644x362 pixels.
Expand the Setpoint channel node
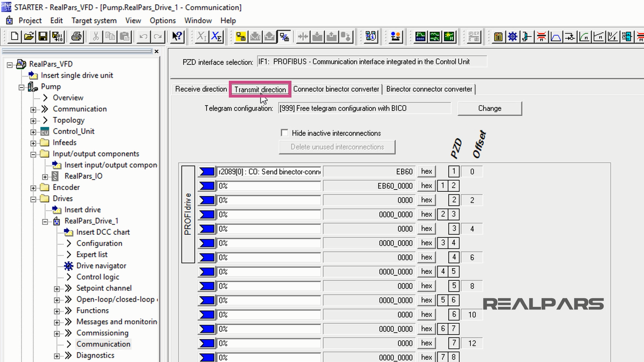coord(57,289)
